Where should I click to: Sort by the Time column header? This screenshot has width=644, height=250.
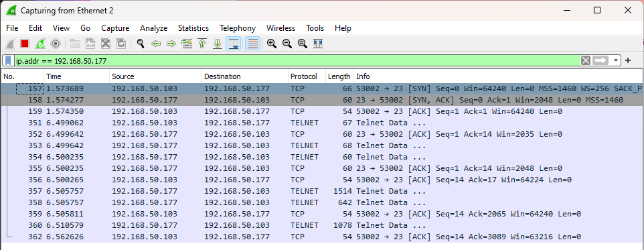pos(77,76)
